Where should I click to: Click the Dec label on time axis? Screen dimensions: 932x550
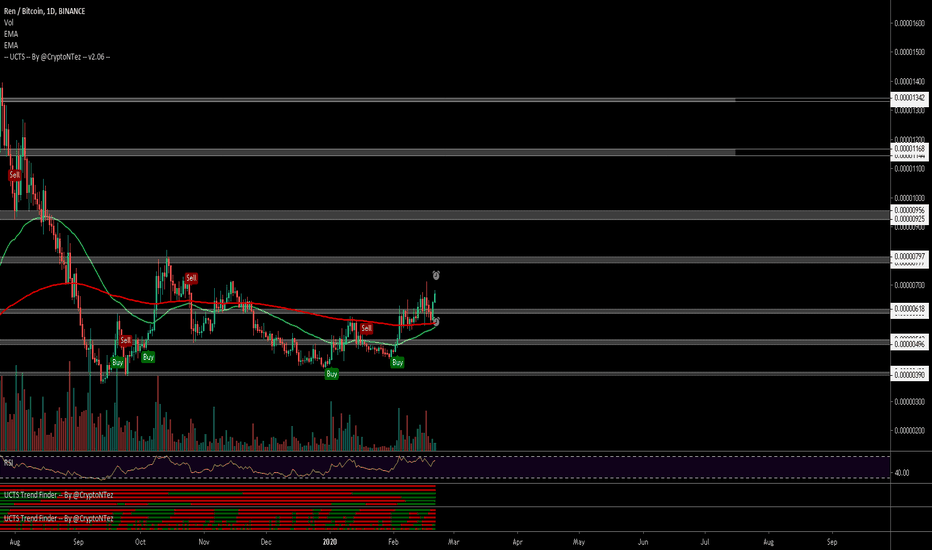click(x=266, y=542)
